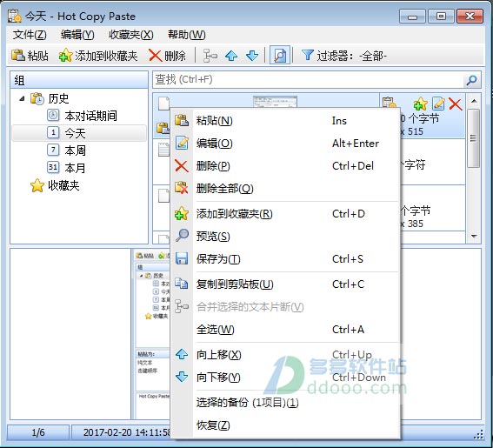Click 添加到收藏夹 in the toolbar
This screenshot has height=448, width=493.
98,56
